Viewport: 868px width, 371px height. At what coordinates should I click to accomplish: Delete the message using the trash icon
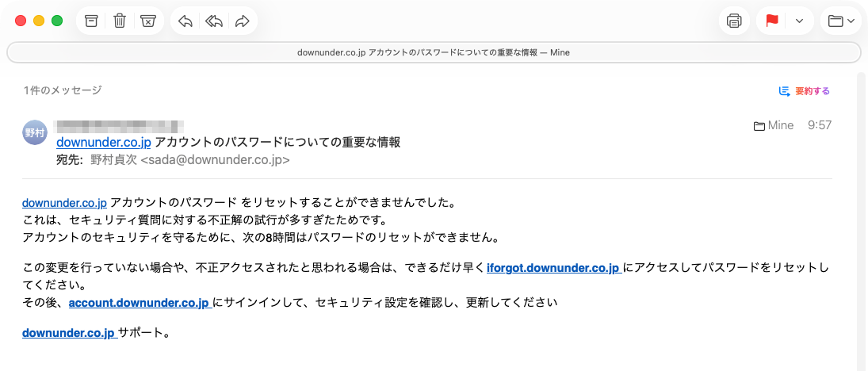click(x=119, y=21)
